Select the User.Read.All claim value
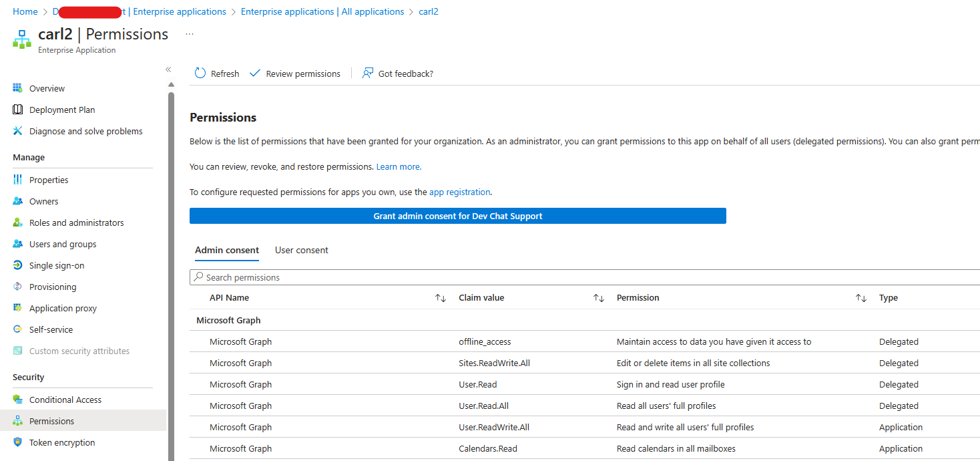 (483, 406)
